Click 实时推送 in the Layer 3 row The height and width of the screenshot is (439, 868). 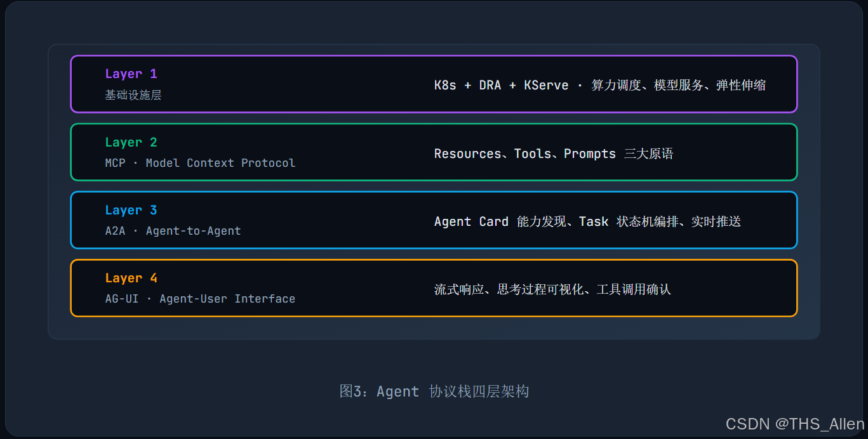(716, 221)
